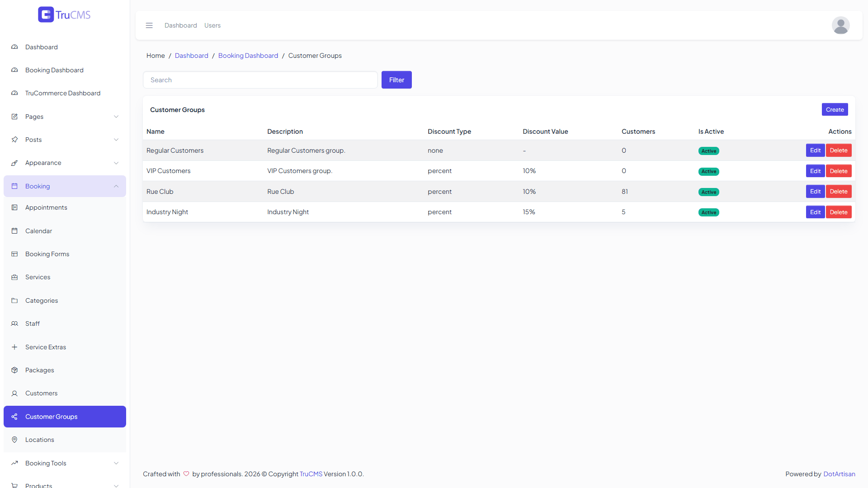Viewport: 868px width, 488px height.
Task: Open Dashboard in the top navbar
Action: (181, 25)
